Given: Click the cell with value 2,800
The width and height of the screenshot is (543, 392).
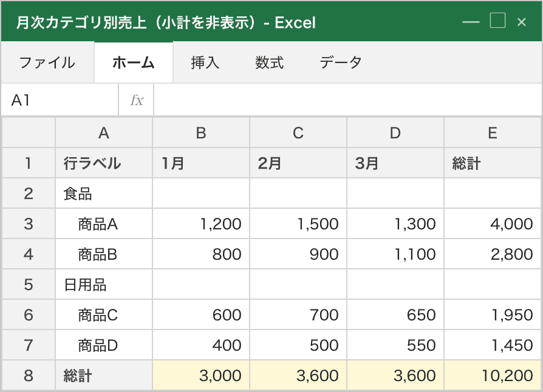Looking at the screenshot, I should tap(493, 254).
